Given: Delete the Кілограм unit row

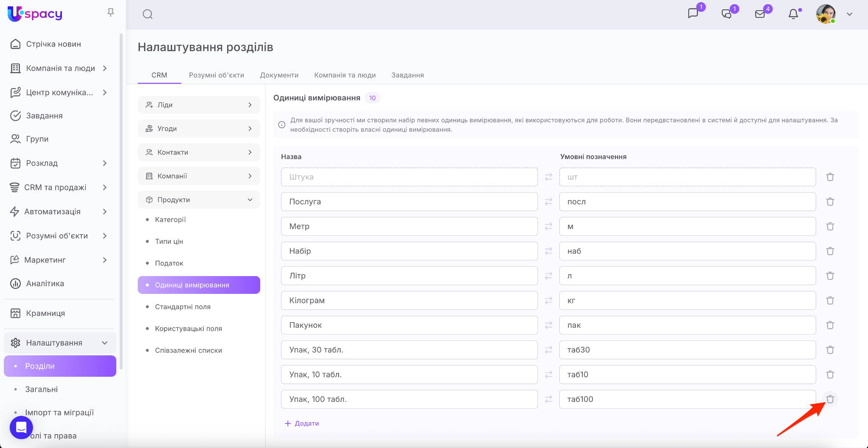Looking at the screenshot, I should pos(830,301).
